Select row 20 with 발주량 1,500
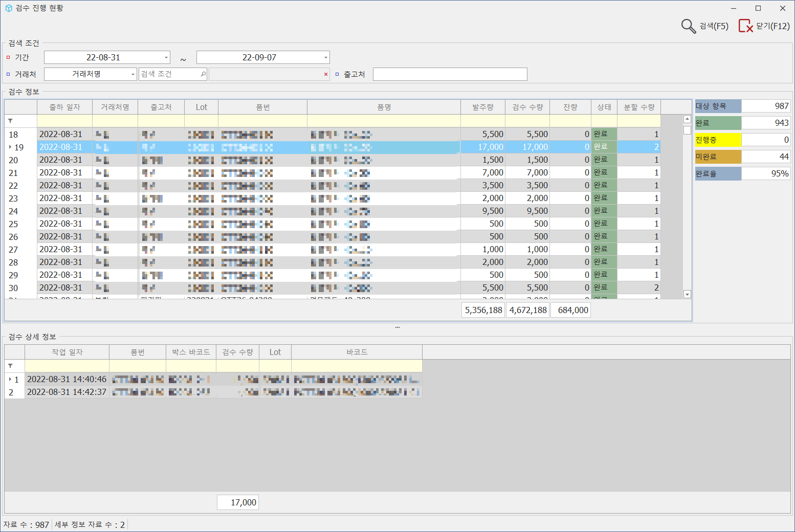The height and width of the screenshot is (532, 795). (x=333, y=160)
